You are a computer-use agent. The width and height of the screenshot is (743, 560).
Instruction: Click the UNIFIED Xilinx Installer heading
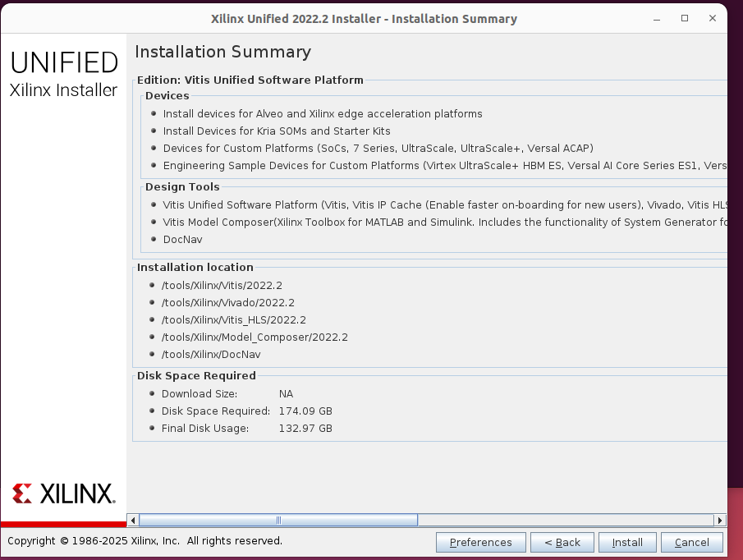point(63,74)
